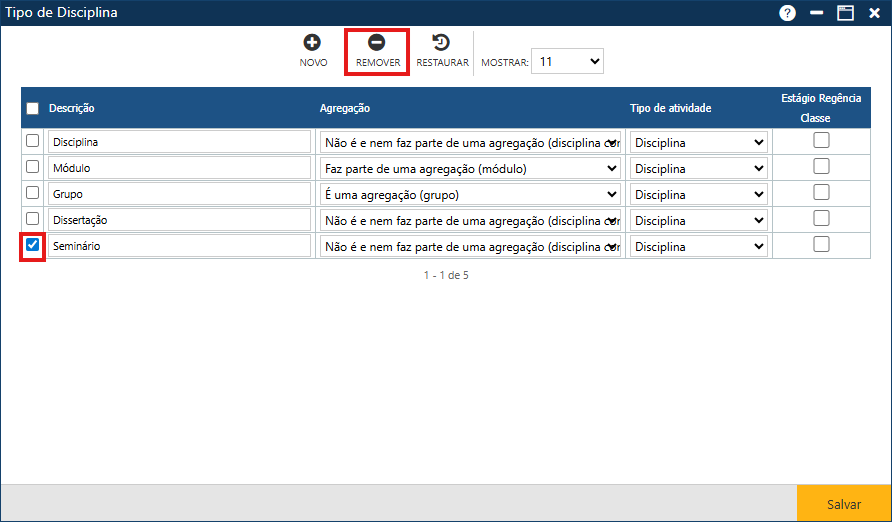
Task: Open Agregação dropdown in Grupo row
Action: point(470,194)
